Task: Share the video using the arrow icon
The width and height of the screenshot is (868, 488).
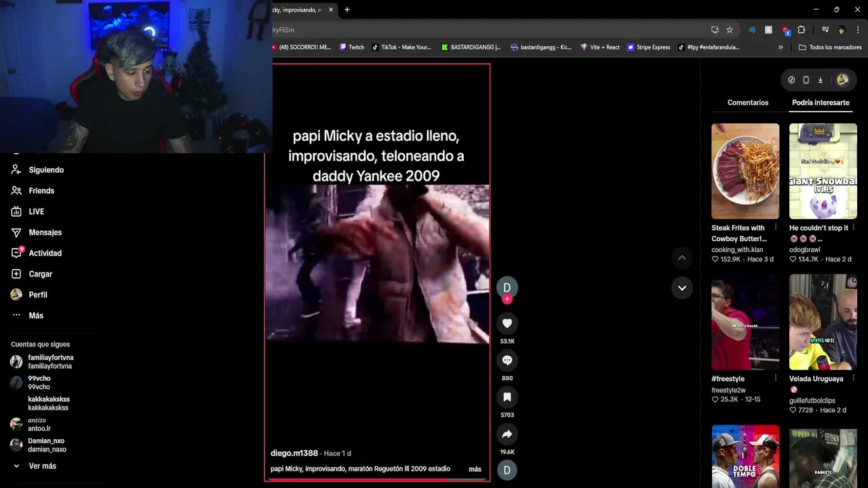Action: point(507,434)
